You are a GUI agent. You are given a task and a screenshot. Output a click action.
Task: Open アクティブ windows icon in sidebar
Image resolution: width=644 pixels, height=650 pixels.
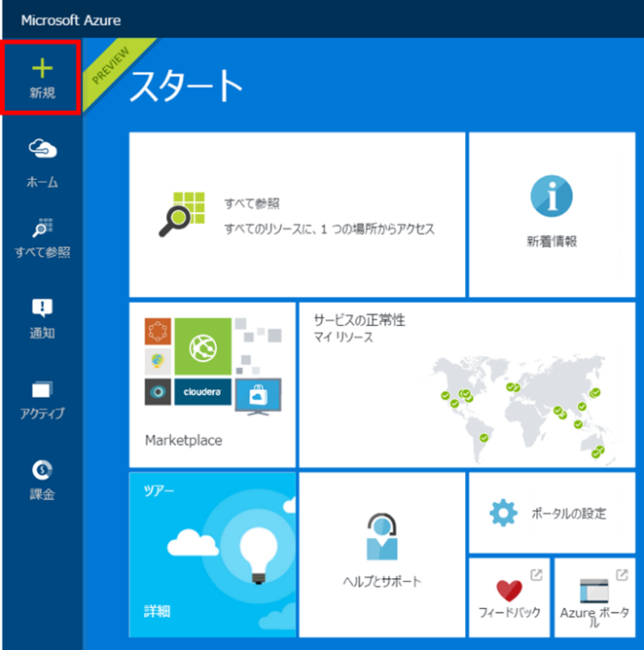tap(42, 389)
